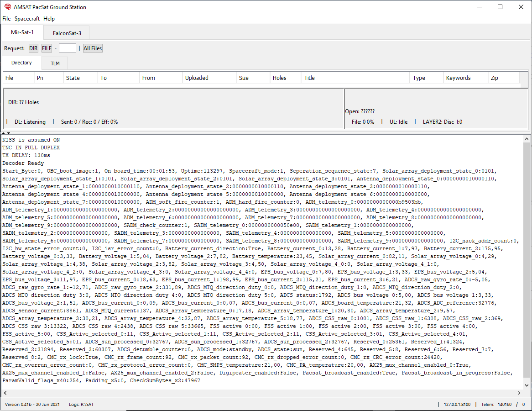
Task: Click the 'KISS is assumed ON' log line
Action: [x=31, y=140]
